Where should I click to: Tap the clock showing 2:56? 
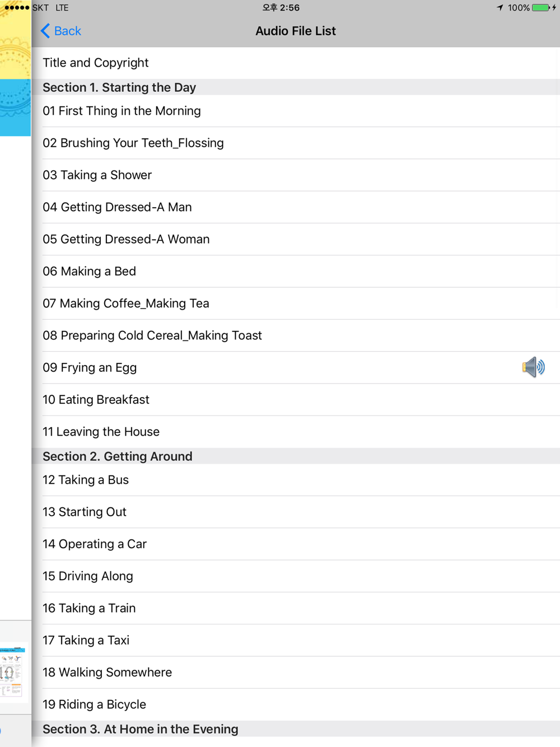click(x=281, y=8)
